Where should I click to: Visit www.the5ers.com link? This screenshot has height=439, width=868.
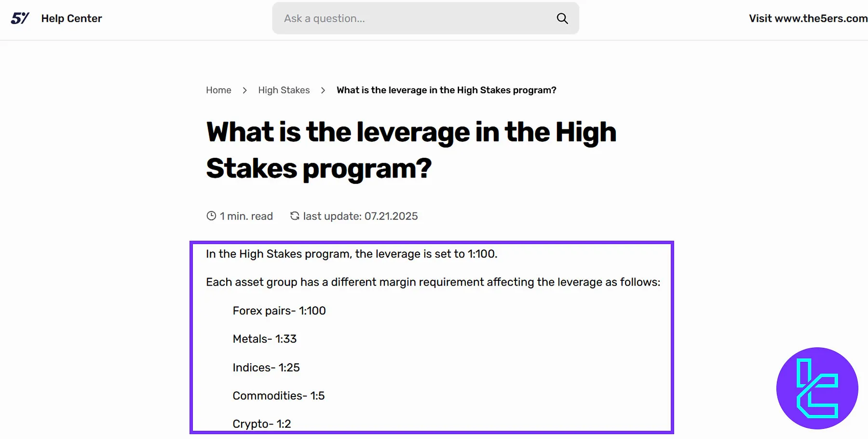[808, 18]
